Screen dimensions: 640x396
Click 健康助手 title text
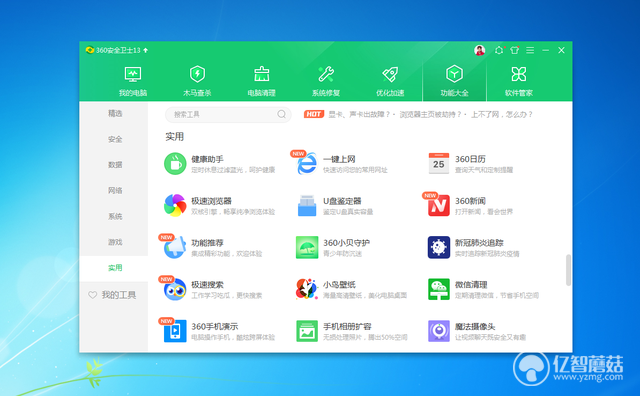(207, 159)
